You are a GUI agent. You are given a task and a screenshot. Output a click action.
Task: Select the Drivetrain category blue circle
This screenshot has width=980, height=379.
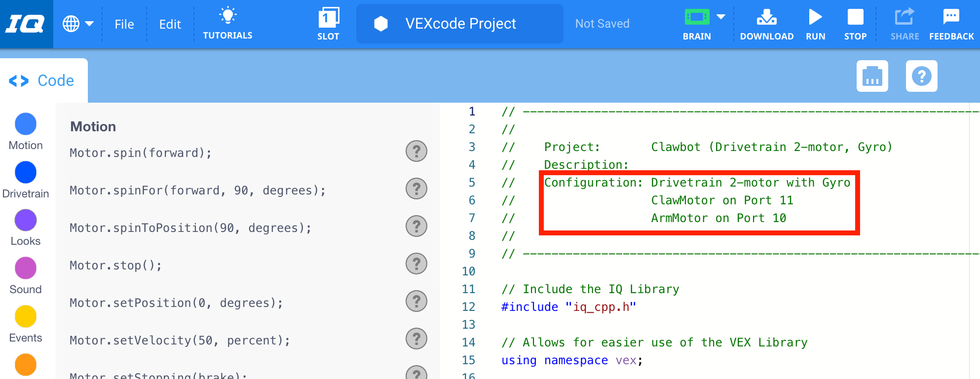click(26, 172)
